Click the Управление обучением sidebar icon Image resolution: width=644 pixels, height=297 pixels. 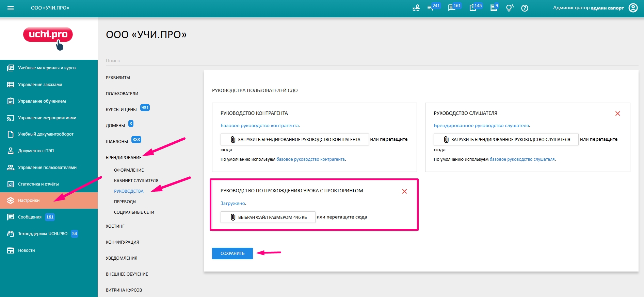(x=11, y=101)
